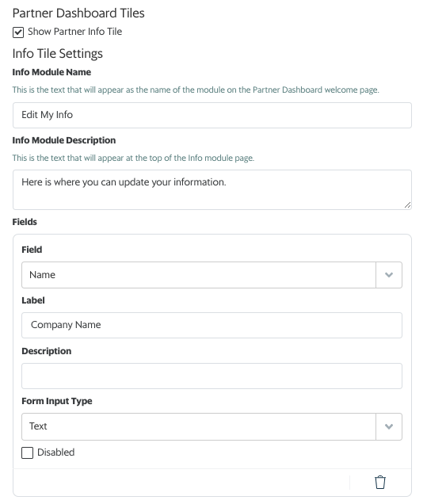
Task: Click the empty Description input field
Action: (212, 376)
